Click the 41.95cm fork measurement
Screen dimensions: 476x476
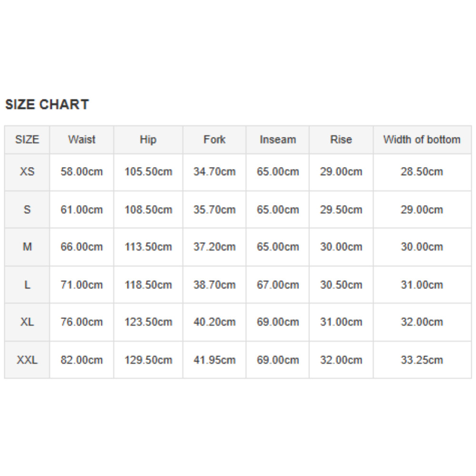pos(214,360)
